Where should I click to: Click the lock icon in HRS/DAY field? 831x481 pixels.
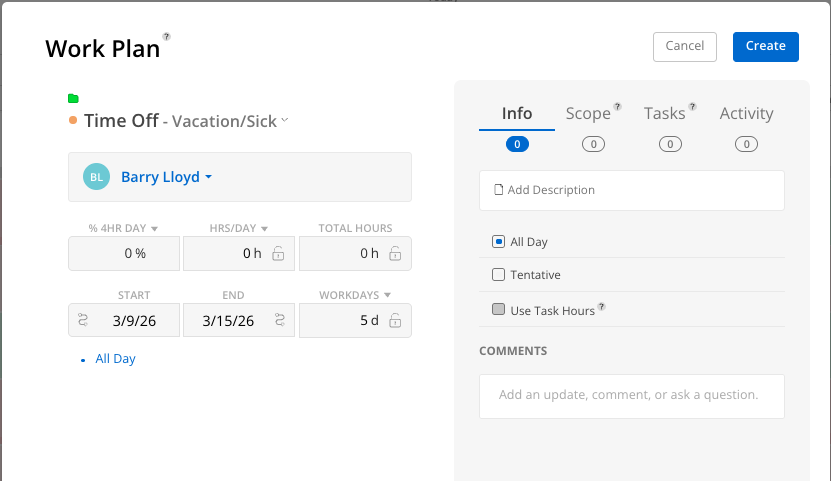click(278, 254)
